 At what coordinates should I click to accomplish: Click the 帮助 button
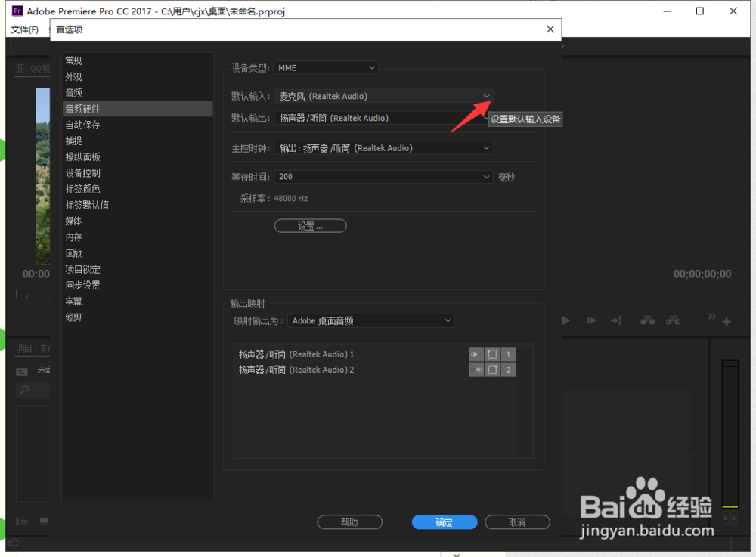click(349, 522)
